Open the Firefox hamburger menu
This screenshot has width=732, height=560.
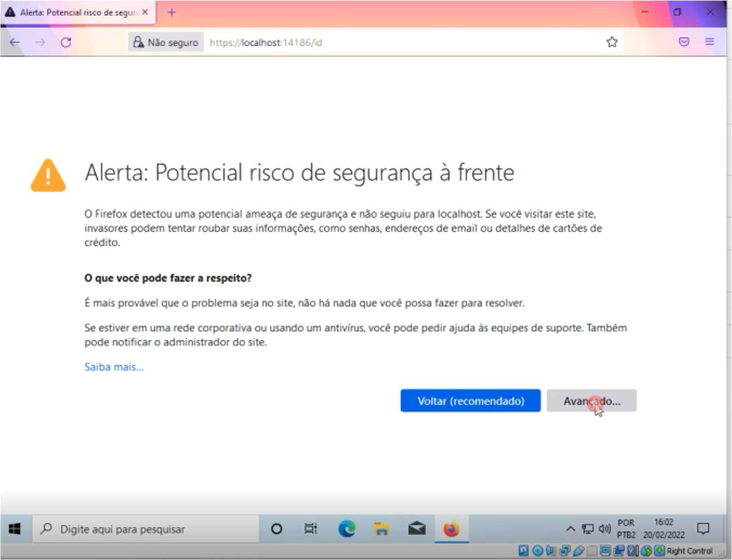(x=709, y=42)
